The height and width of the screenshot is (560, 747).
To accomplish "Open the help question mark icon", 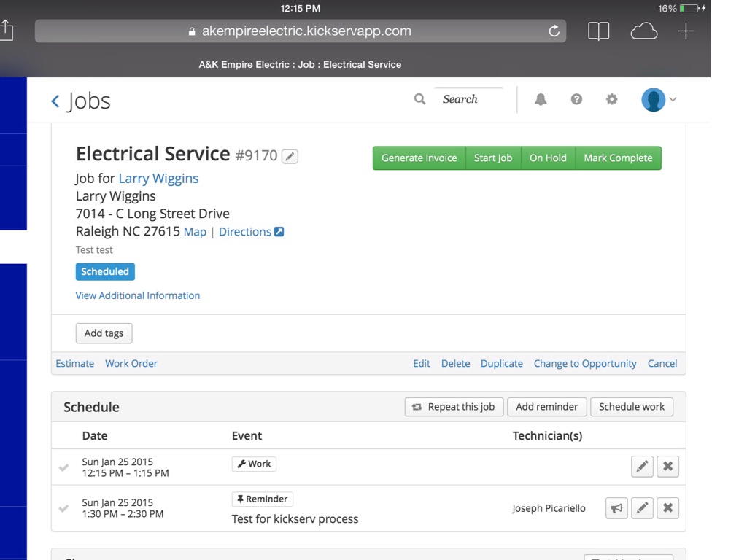I will click(576, 99).
